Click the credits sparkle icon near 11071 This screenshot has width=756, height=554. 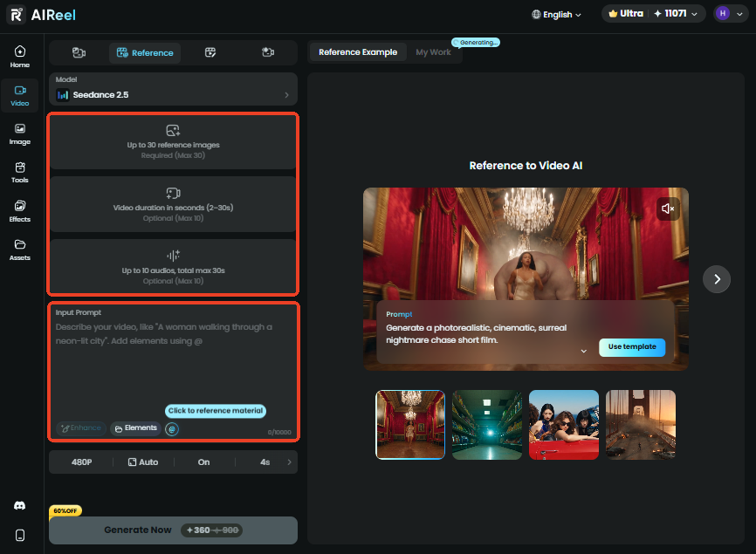pyautogui.click(x=657, y=13)
